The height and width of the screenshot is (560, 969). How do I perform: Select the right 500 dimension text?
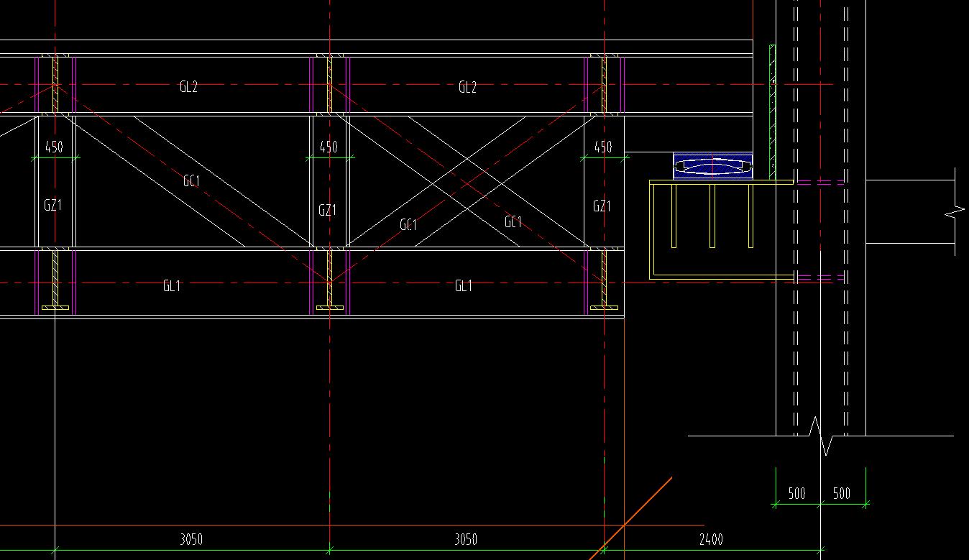[841, 493]
